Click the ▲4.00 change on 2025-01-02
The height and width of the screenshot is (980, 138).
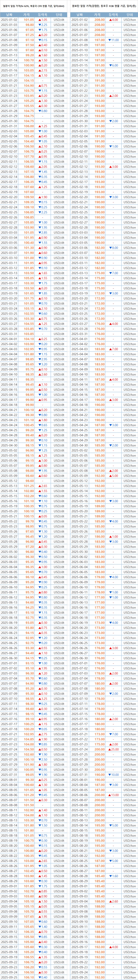point(113,19)
